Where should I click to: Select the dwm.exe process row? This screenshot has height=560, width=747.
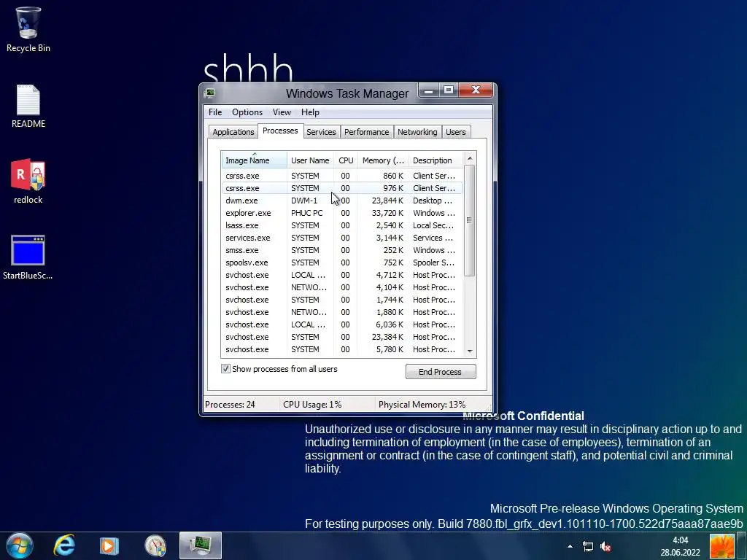(x=342, y=201)
